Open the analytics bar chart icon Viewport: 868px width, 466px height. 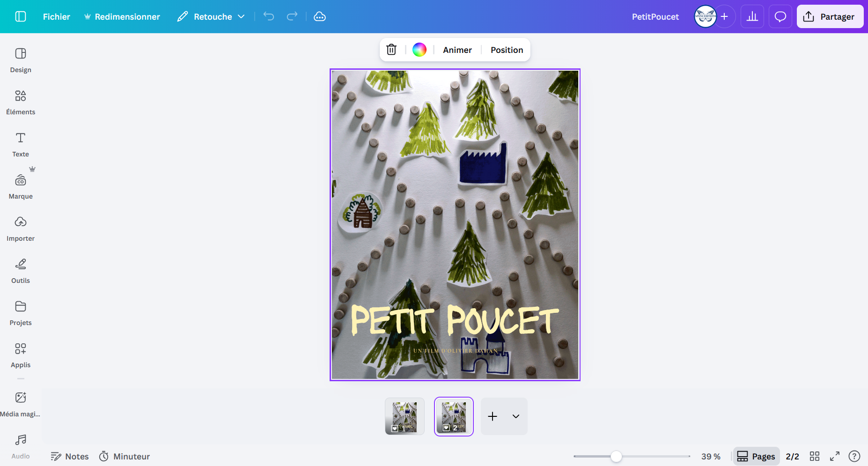click(x=752, y=16)
